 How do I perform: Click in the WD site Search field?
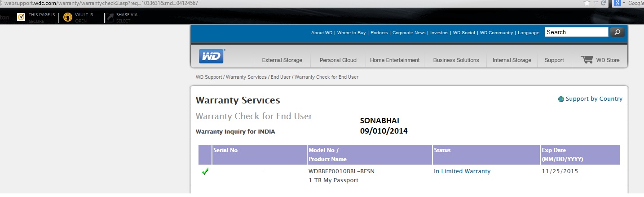(x=576, y=32)
